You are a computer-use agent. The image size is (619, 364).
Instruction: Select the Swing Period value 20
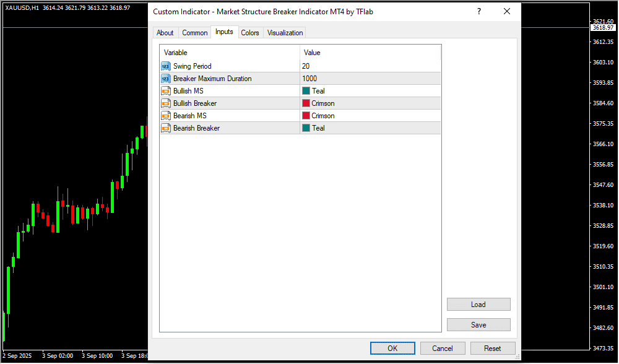pos(306,66)
